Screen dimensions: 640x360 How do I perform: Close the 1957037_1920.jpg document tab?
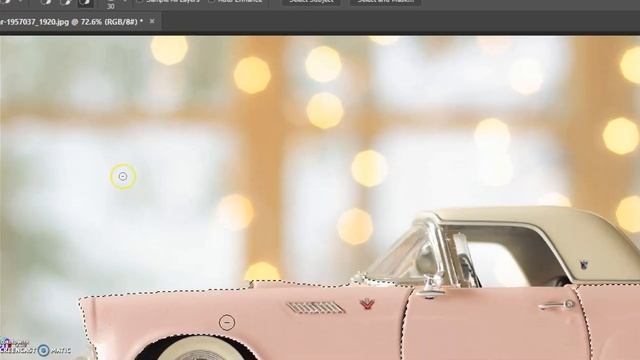click(152, 21)
